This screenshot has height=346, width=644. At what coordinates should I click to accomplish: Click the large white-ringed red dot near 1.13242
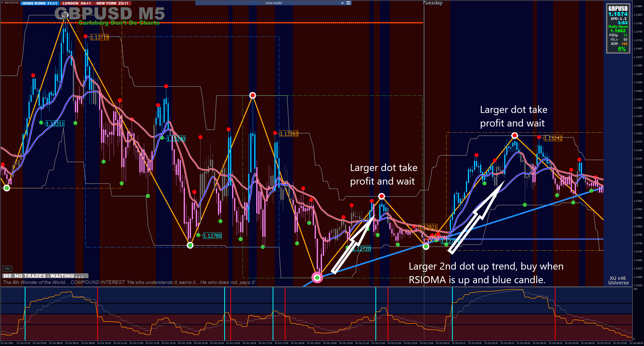click(514, 136)
